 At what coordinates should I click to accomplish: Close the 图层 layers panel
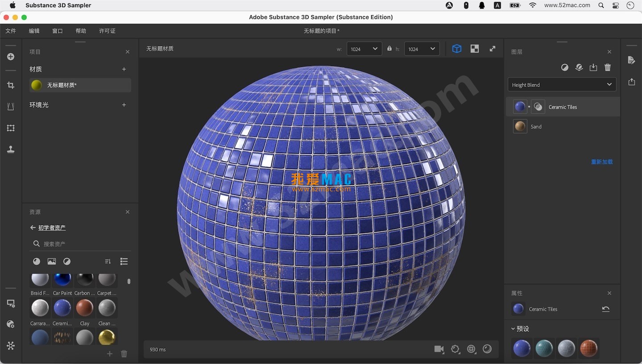[609, 52]
